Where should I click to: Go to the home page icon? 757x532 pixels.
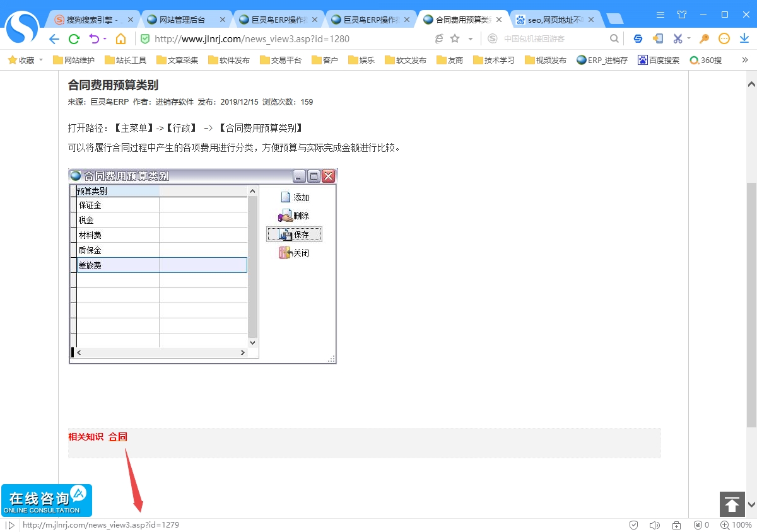click(120, 39)
